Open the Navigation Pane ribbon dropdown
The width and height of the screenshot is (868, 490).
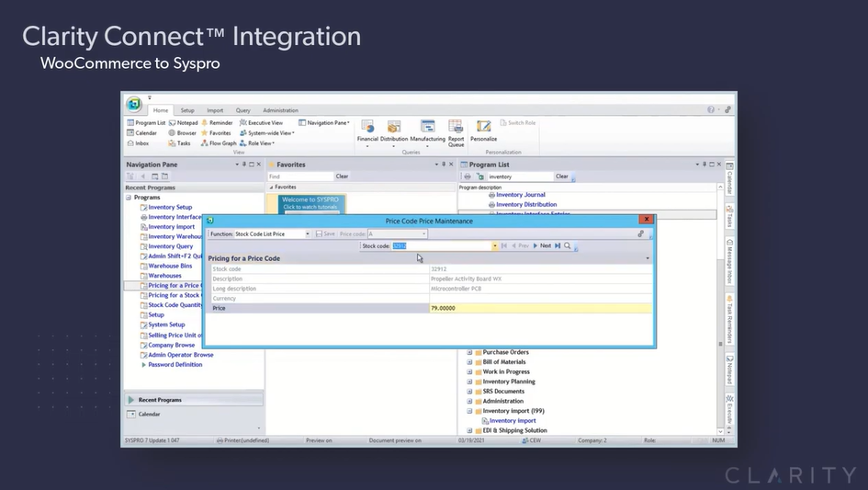tap(324, 123)
